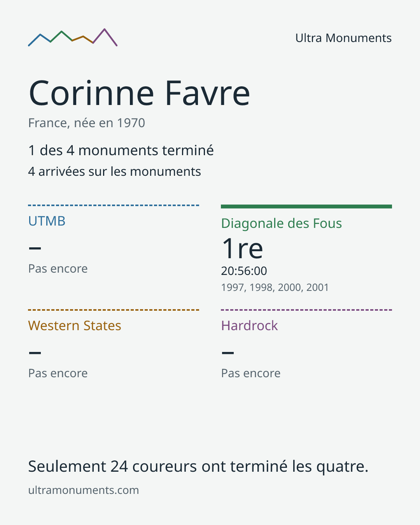Viewport: 420px width, 525px height.
Task: Click '1 des 4 monuments terminé' line
Action: pos(121,150)
